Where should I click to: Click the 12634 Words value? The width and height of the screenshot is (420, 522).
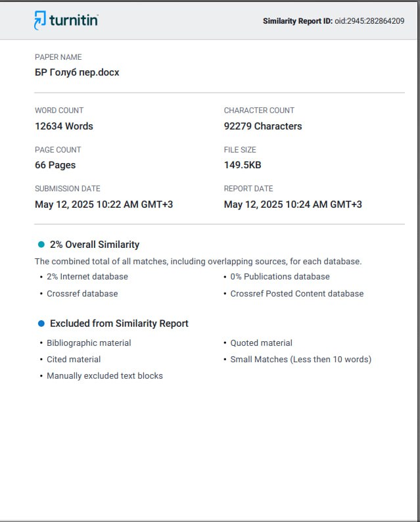[x=64, y=126]
